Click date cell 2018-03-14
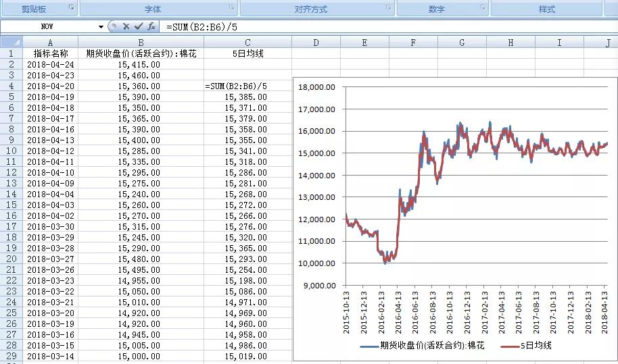Screen dimensions: 618x364 [x=51, y=356]
